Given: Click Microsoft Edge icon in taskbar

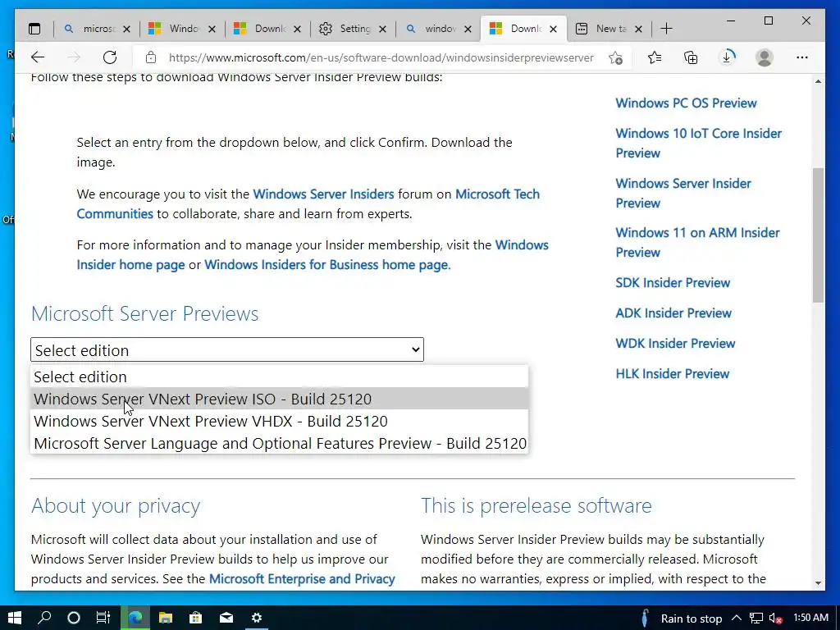Looking at the screenshot, I should click(x=135, y=618).
